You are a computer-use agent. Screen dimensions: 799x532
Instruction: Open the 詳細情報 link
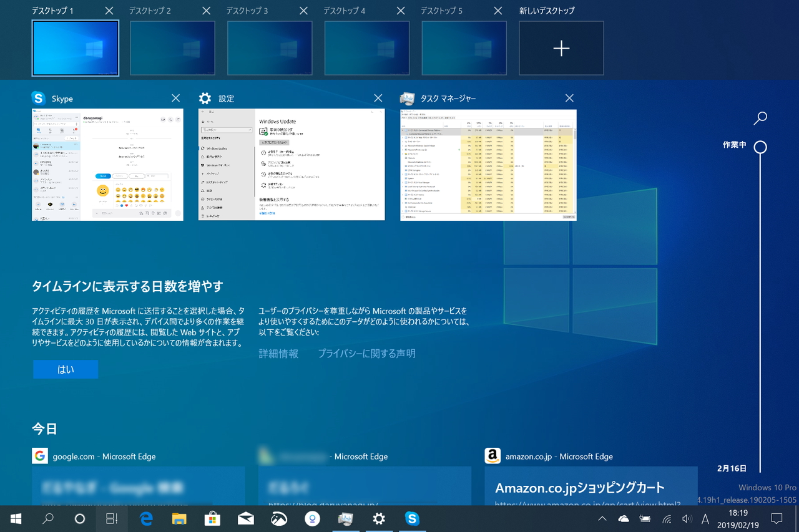coord(278,354)
